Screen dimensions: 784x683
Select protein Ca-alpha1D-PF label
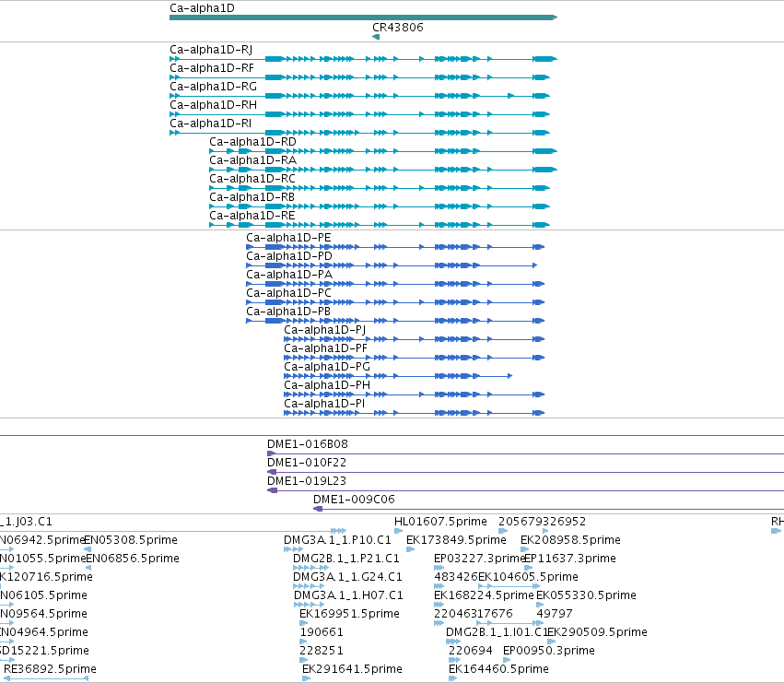325,348
